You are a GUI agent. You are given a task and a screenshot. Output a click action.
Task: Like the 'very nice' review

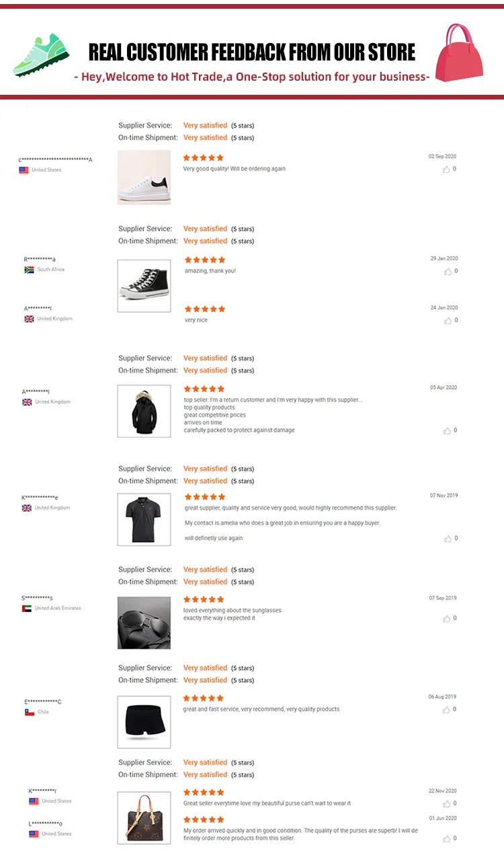(x=448, y=321)
